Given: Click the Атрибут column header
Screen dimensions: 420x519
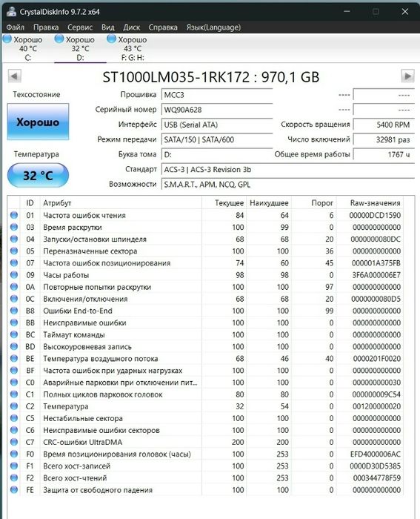Looking at the screenshot, I should [x=121, y=203].
